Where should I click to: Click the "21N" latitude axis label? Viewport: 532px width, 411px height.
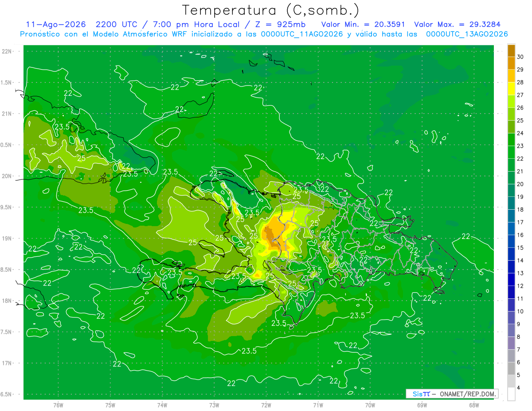pyautogui.click(x=7, y=114)
